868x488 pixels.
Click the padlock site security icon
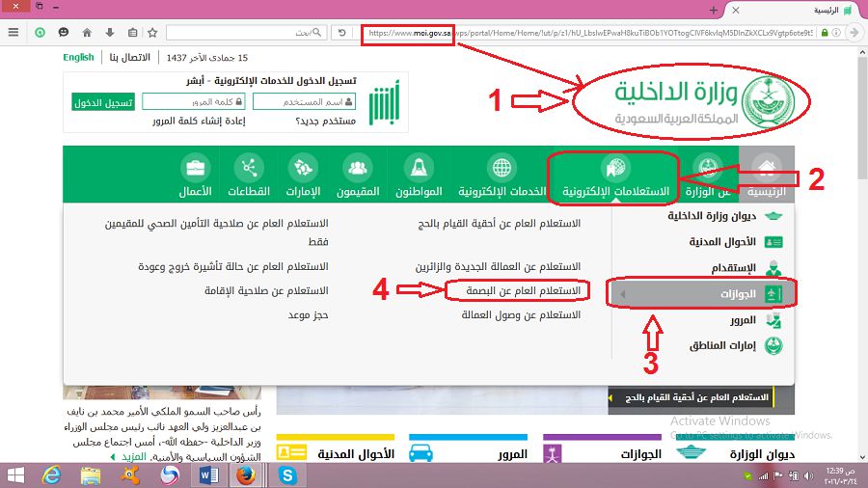(x=825, y=33)
